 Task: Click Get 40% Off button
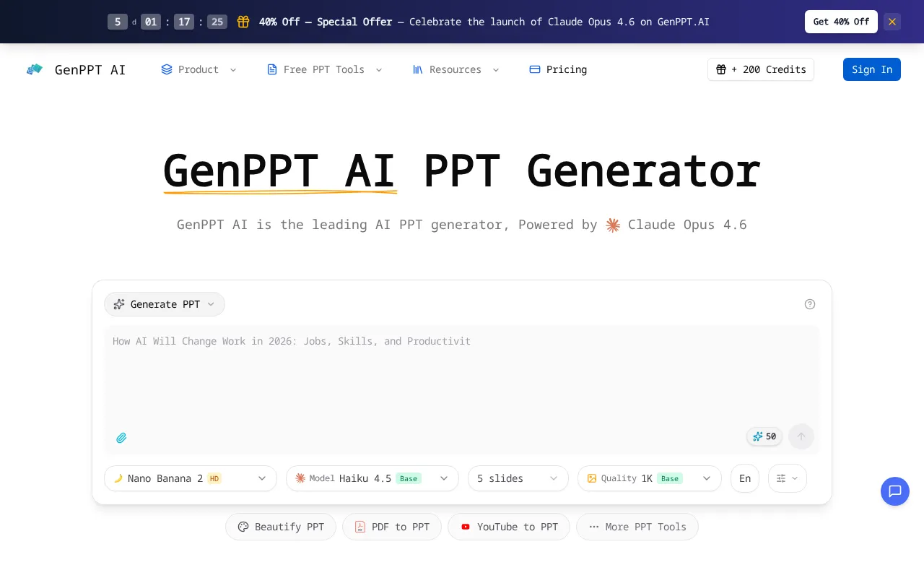(841, 22)
